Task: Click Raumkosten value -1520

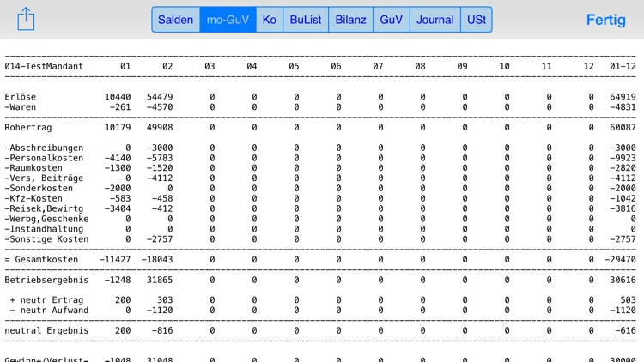Action: [160, 168]
